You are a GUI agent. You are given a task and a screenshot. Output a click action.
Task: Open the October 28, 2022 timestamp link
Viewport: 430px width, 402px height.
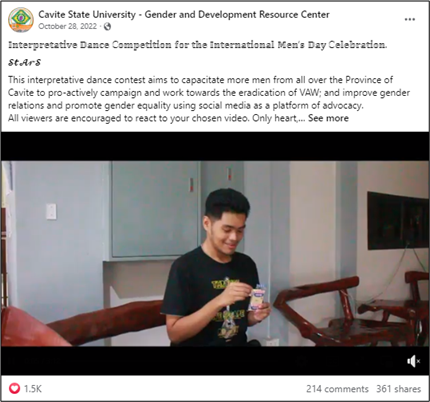pos(67,26)
